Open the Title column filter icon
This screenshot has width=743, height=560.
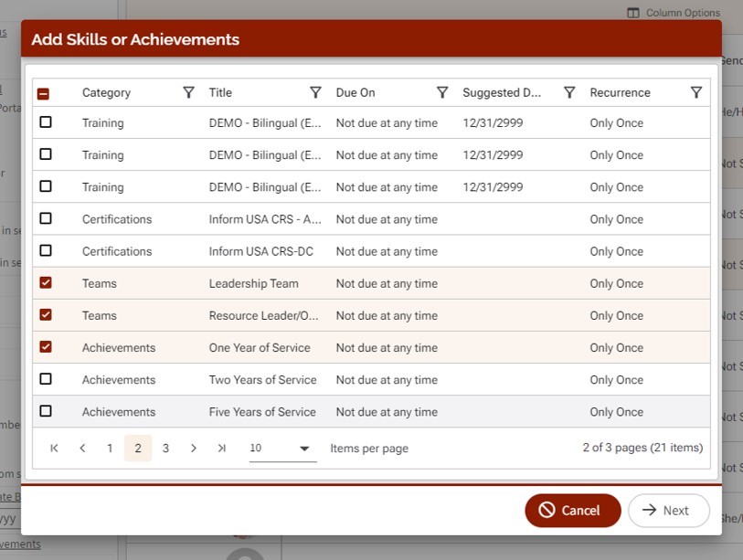tap(315, 92)
